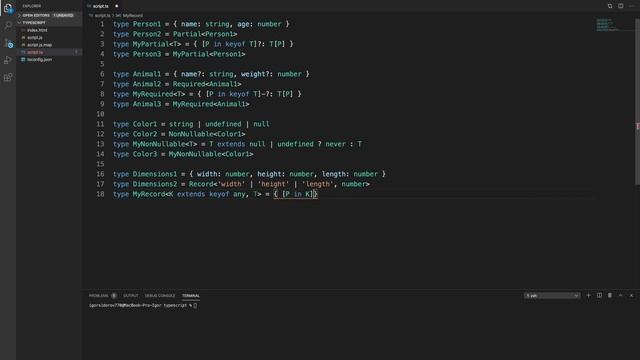Click the 'height' string literal on line 17

point(273,184)
